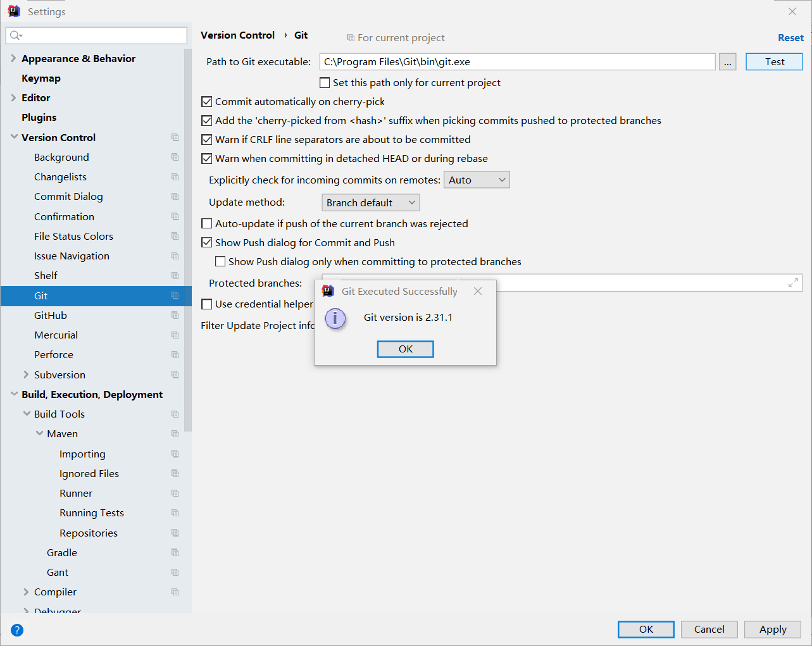
Task: Select Keymap in settings tree
Action: coord(41,78)
